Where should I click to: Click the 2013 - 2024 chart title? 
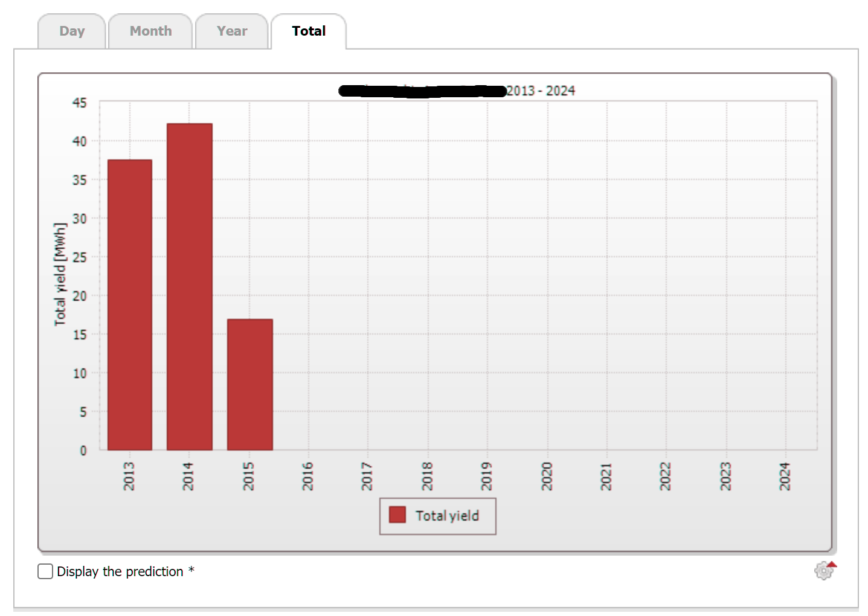coord(541,91)
